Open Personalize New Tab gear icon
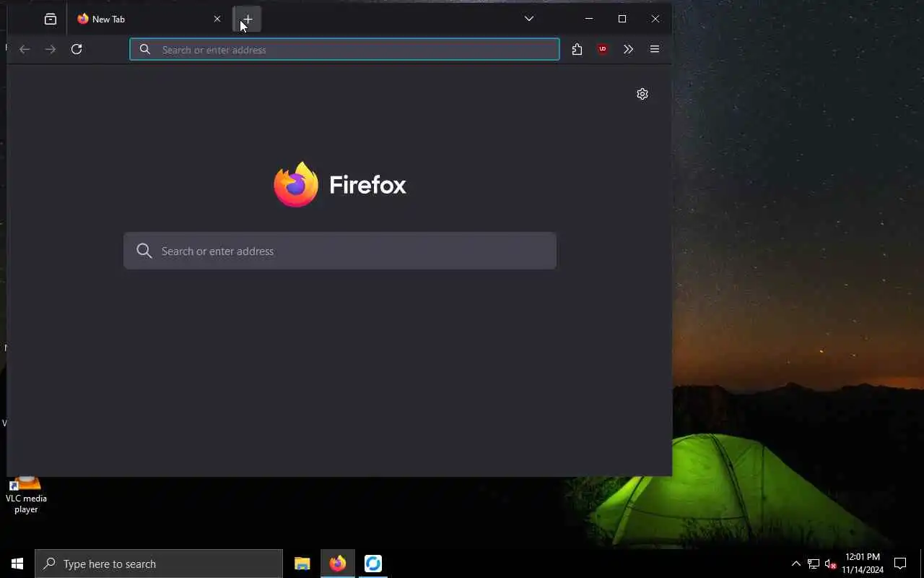 tap(642, 94)
